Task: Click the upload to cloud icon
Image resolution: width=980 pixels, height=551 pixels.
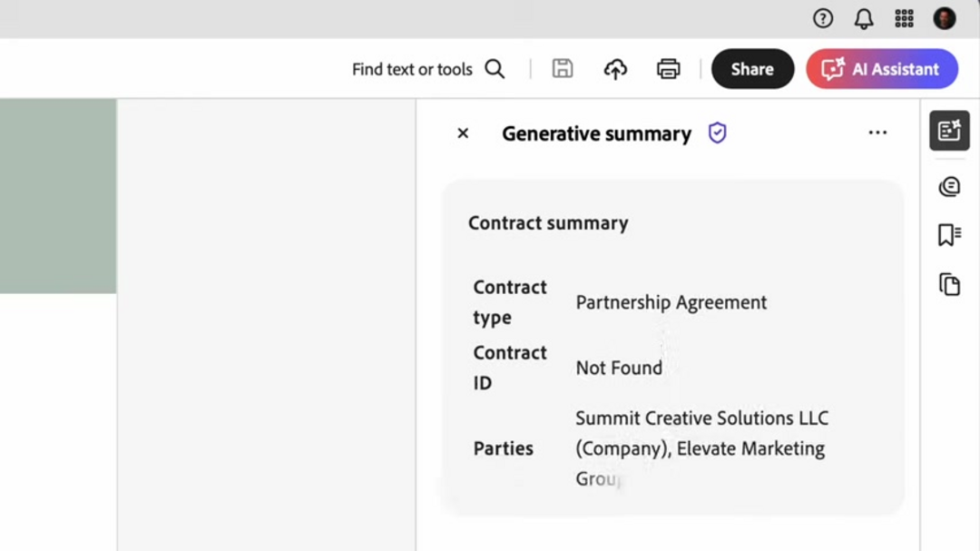Action: click(615, 69)
